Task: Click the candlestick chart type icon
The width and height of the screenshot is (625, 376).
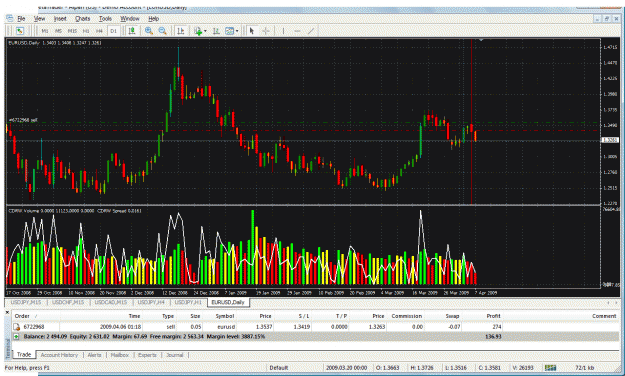Action: tap(132, 31)
